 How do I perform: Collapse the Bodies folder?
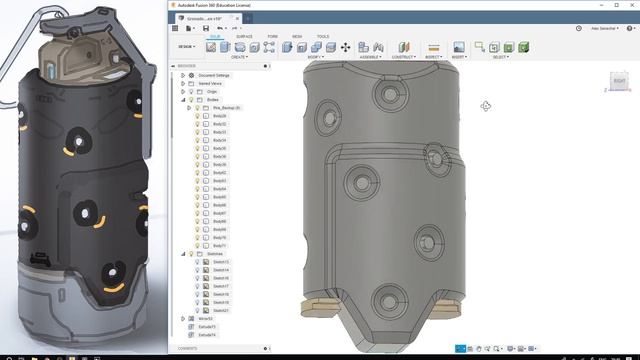pyautogui.click(x=183, y=100)
